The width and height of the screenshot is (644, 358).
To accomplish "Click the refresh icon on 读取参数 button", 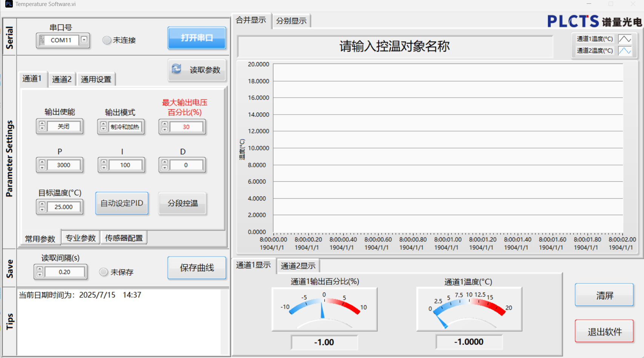I will point(177,69).
